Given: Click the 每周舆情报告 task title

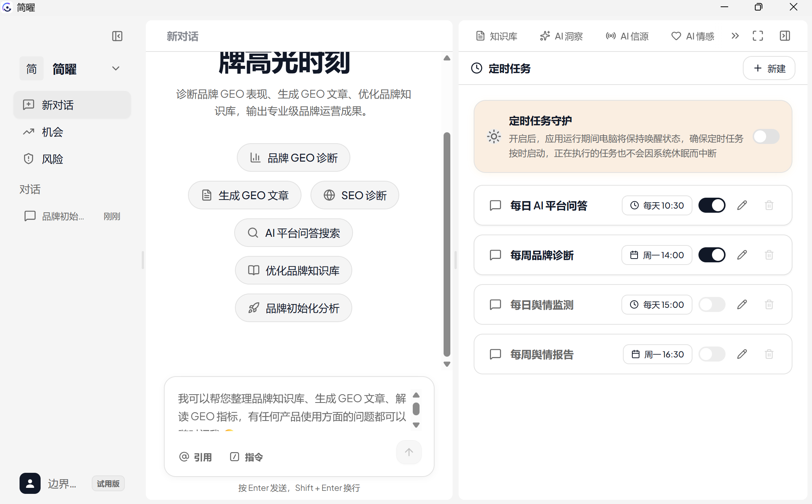Looking at the screenshot, I should coord(542,354).
